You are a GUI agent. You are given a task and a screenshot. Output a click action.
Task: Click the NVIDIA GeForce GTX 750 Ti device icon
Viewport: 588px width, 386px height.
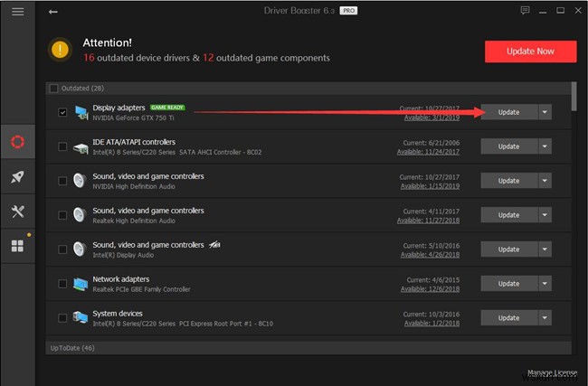pos(82,112)
